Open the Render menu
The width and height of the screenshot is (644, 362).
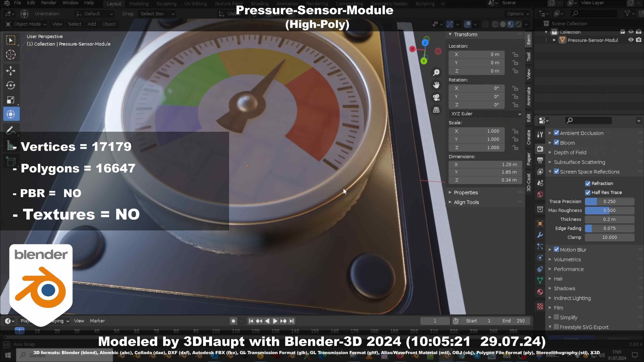point(48,3)
